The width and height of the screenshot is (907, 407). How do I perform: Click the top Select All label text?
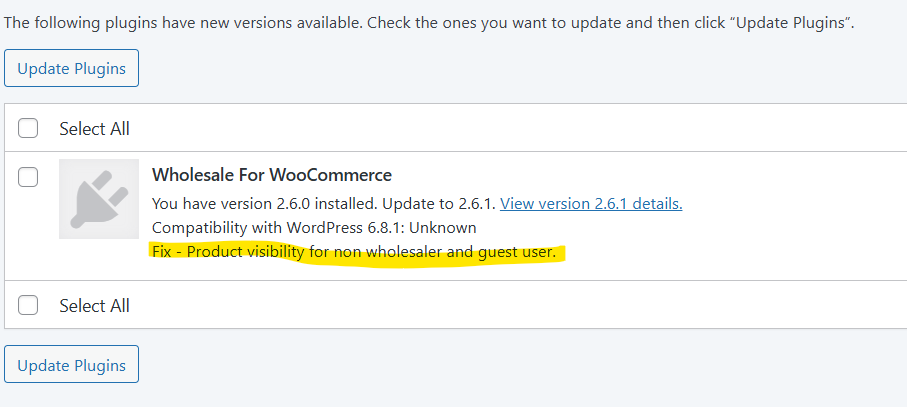pos(94,128)
